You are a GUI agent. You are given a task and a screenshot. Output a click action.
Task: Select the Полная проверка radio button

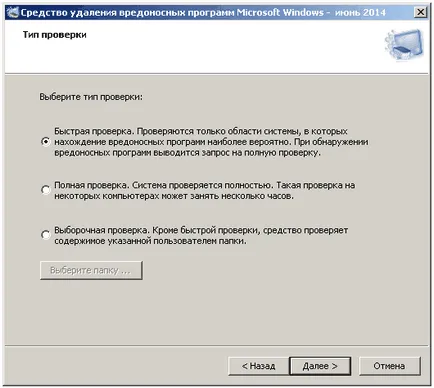(45, 190)
